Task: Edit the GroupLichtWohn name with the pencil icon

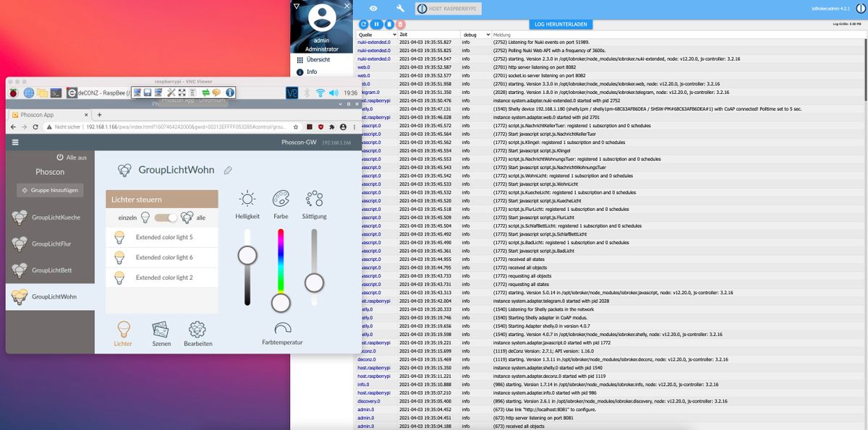Action: tap(228, 170)
